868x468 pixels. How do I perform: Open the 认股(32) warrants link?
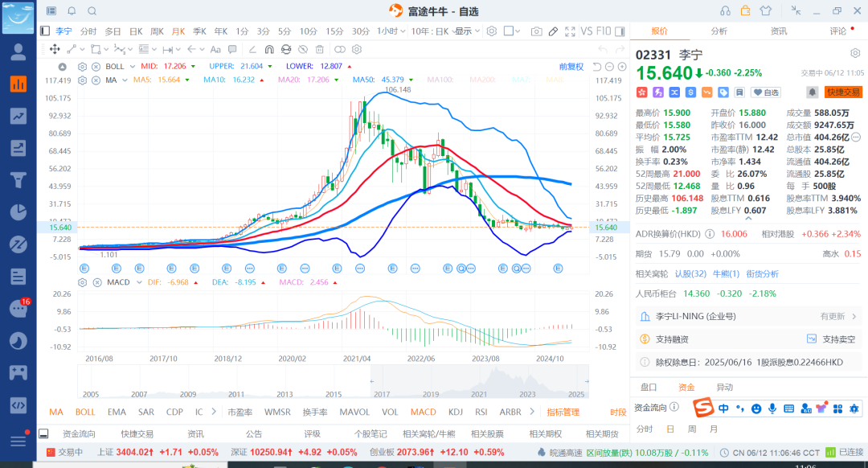coord(690,273)
